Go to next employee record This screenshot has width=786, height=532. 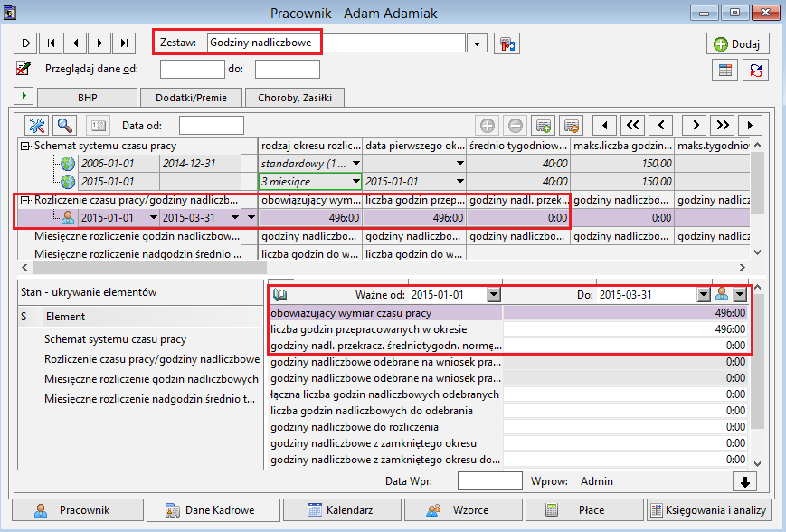pyautogui.click(x=99, y=43)
